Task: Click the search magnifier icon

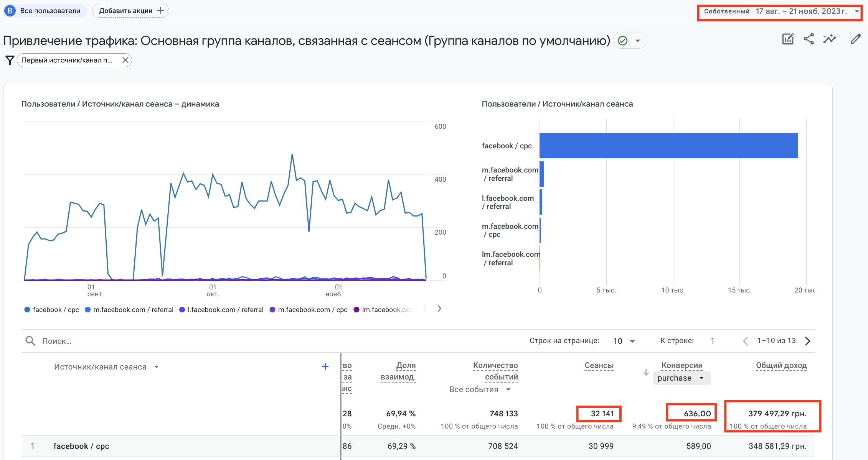Action: click(x=30, y=341)
